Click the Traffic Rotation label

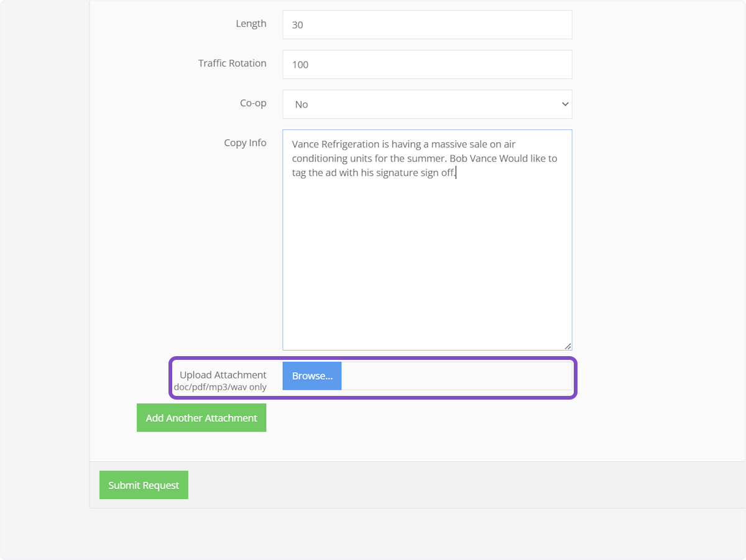[x=232, y=63]
